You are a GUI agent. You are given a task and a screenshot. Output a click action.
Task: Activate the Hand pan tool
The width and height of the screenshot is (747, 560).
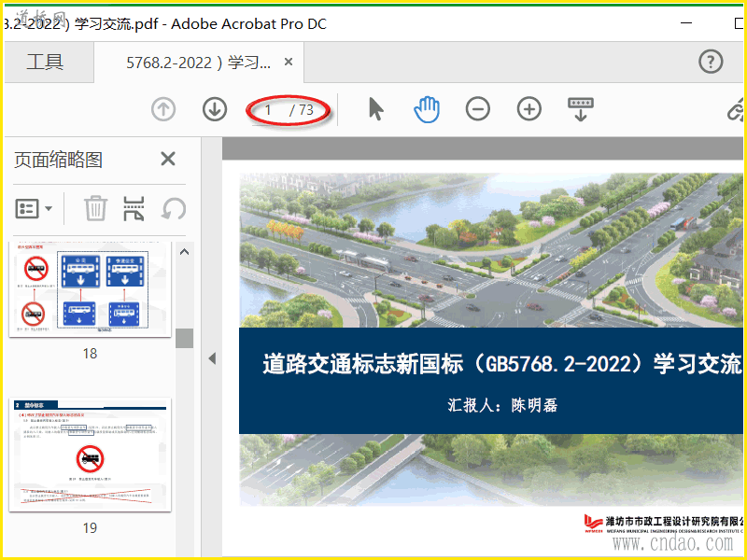tap(427, 109)
